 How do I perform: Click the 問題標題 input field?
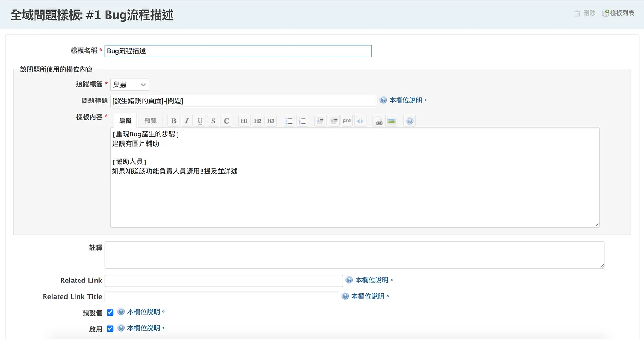coord(244,101)
